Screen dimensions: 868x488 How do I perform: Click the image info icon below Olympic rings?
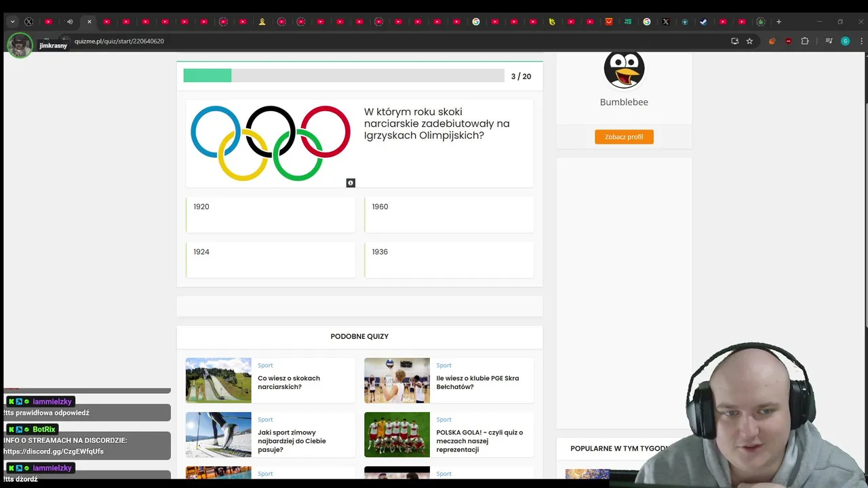tap(351, 183)
